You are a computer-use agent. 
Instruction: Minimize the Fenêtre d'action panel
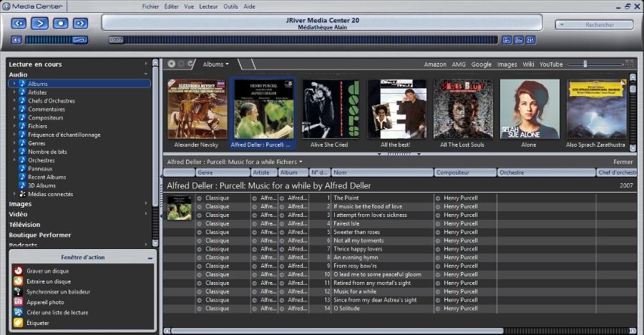[150, 258]
